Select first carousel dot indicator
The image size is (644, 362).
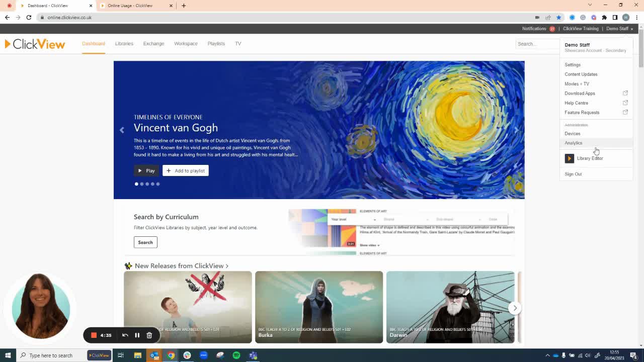(x=136, y=184)
